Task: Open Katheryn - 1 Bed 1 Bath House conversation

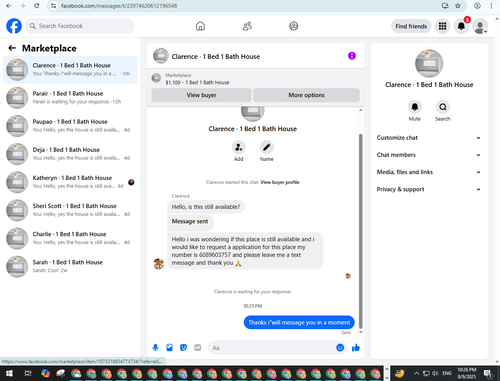Action: (x=70, y=182)
